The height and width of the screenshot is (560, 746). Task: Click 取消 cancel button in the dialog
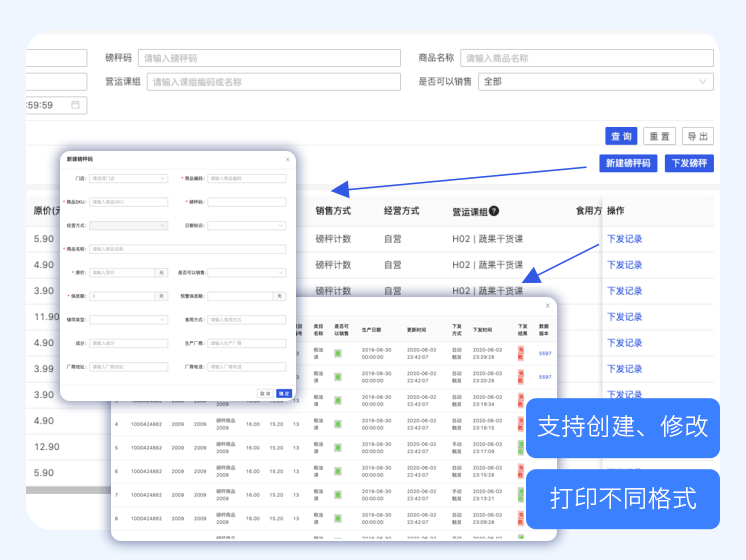pos(266,393)
